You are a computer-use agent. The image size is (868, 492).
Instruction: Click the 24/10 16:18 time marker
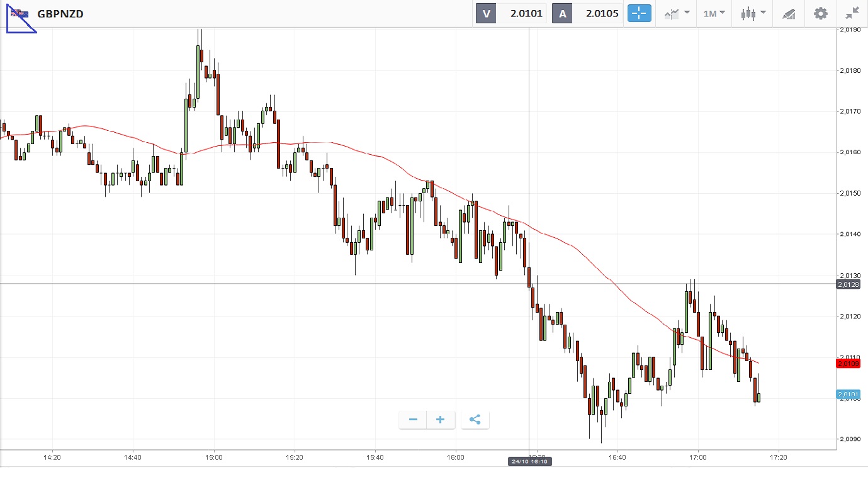pos(529,462)
